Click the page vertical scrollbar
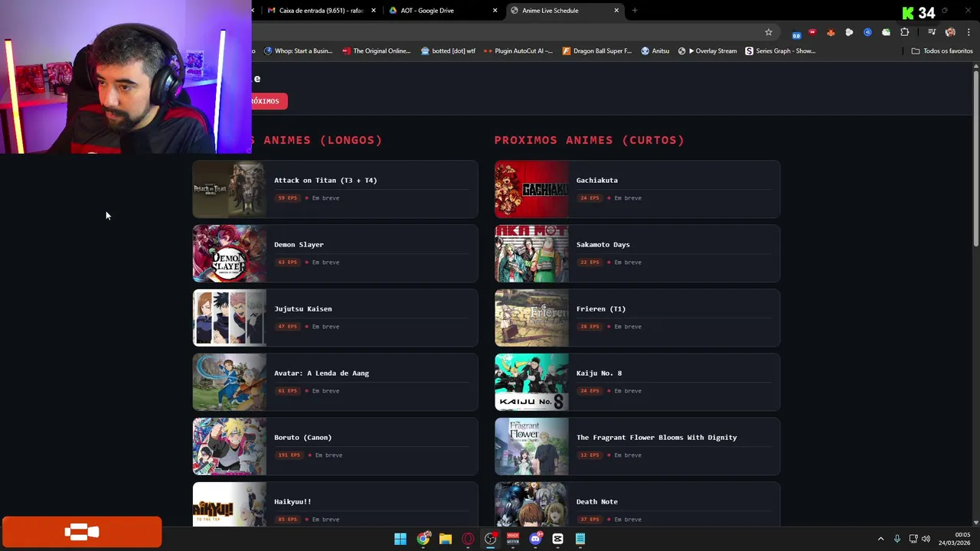980x551 pixels. [x=975, y=157]
